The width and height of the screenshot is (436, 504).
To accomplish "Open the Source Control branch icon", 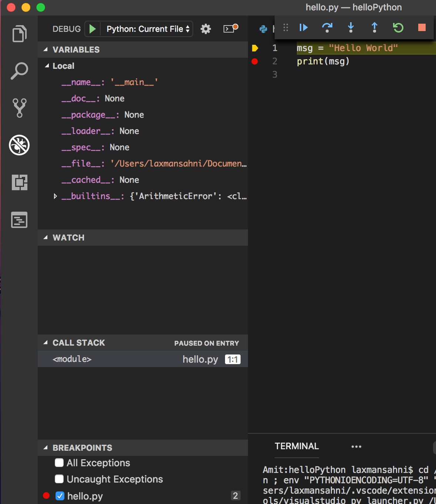I will pyautogui.click(x=19, y=108).
